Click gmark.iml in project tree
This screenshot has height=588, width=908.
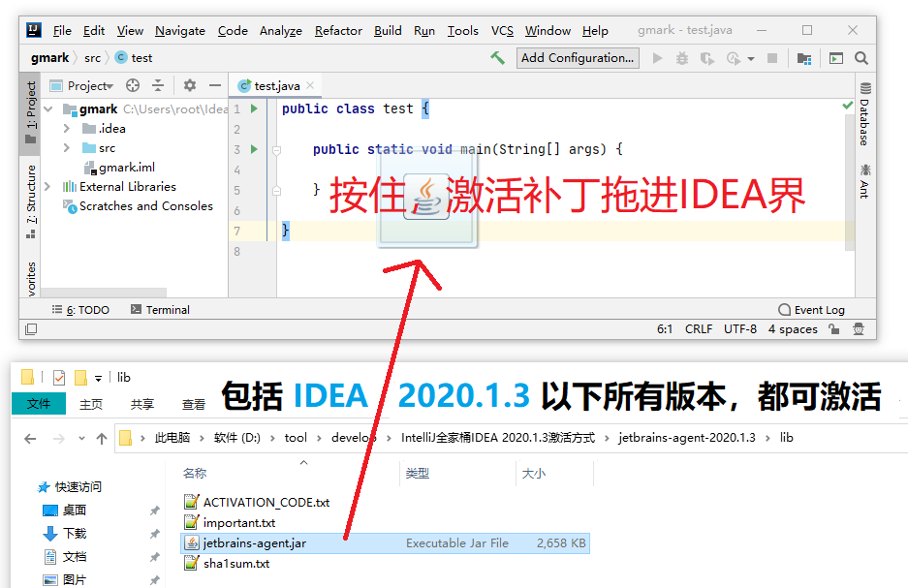click(x=126, y=168)
